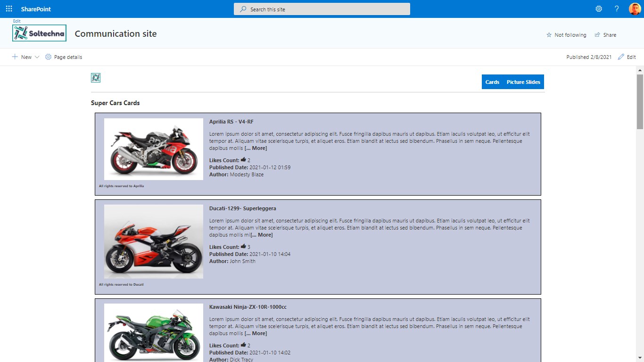
Task: Click the star icon beside Not following
Action: pos(549,35)
